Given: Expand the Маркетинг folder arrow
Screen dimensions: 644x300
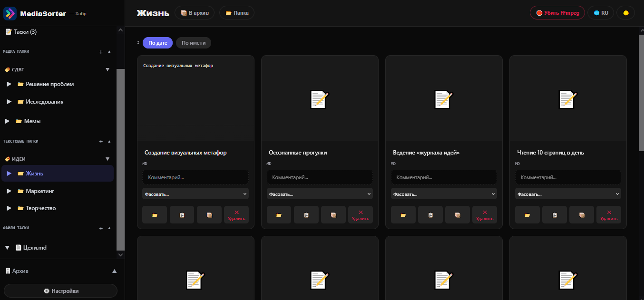Looking at the screenshot, I should point(9,191).
